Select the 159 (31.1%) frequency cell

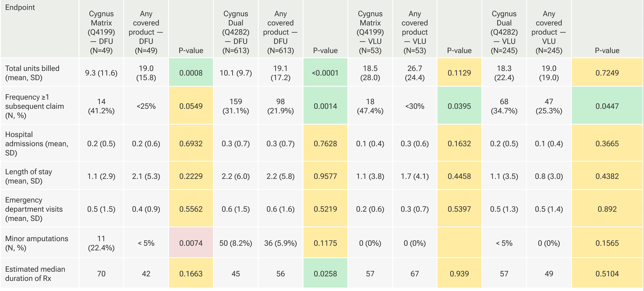tap(235, 106)
